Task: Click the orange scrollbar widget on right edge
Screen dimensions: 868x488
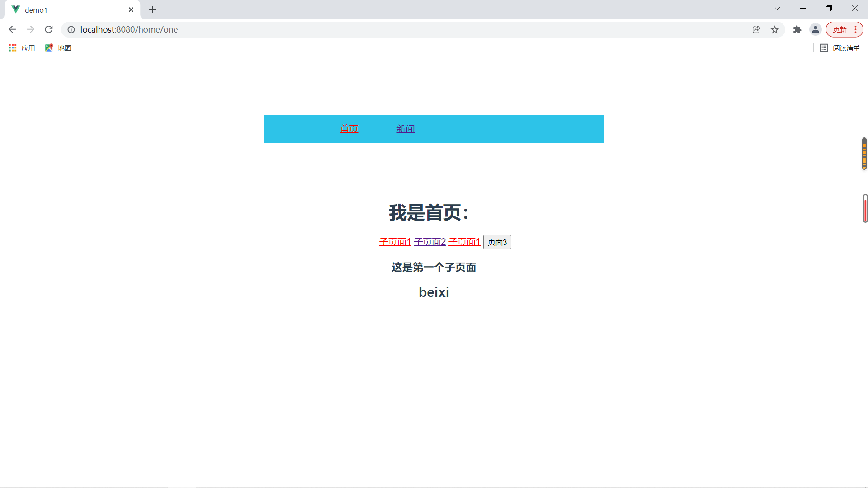Action: [864, 154]
